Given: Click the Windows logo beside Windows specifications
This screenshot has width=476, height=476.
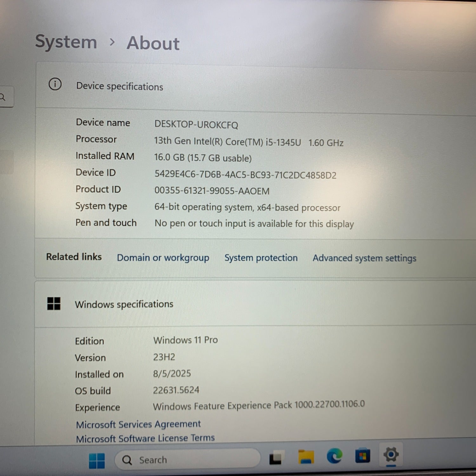Looking at the screenshot, I should pyautogui.click(x=54, y=303).
